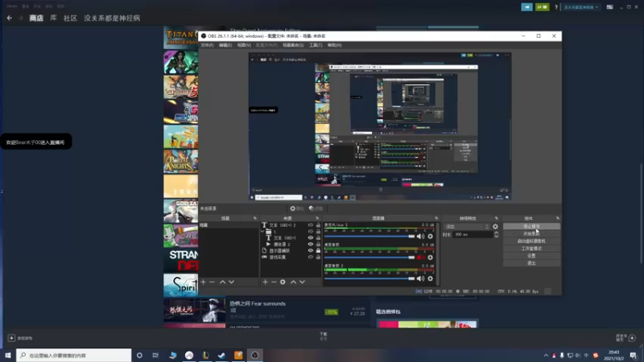Viewport: 644px width, 362px height.
Task: Move the source down in the Sources panel
Action: 303,282
